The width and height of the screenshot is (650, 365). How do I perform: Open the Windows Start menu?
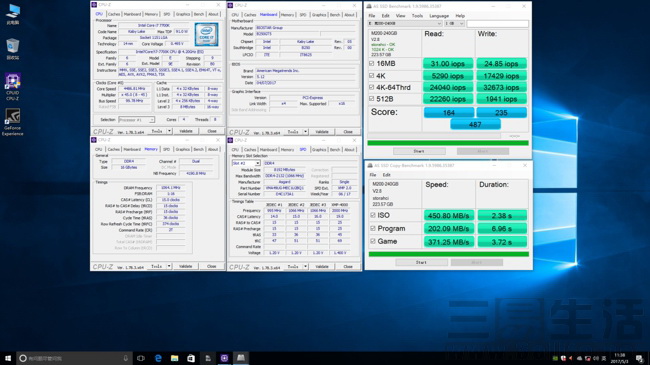(x=7, y=358)
